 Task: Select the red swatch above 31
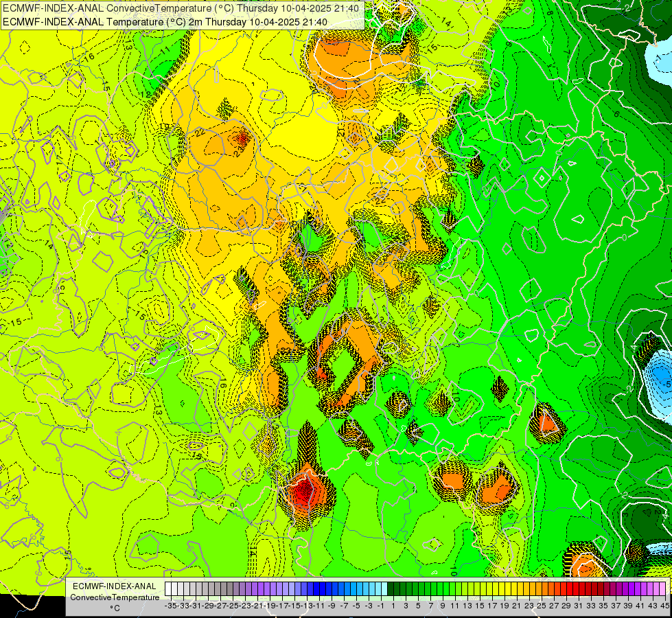pyautogui.click(x=576, y=589)
